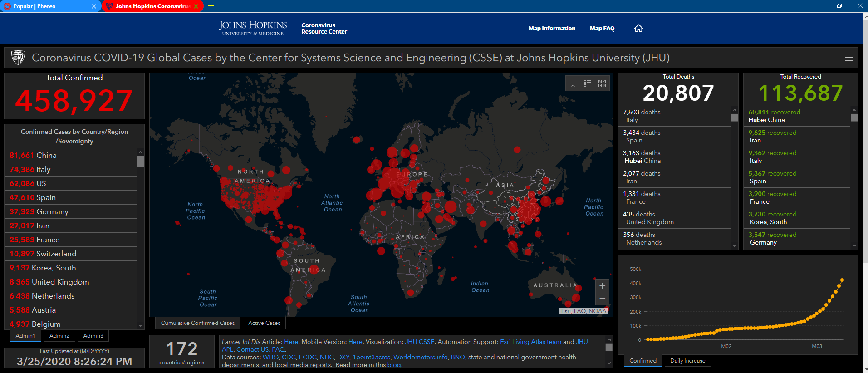Open the CDC data source link
This screenshot has width=868, height=373.
point(288,357)
